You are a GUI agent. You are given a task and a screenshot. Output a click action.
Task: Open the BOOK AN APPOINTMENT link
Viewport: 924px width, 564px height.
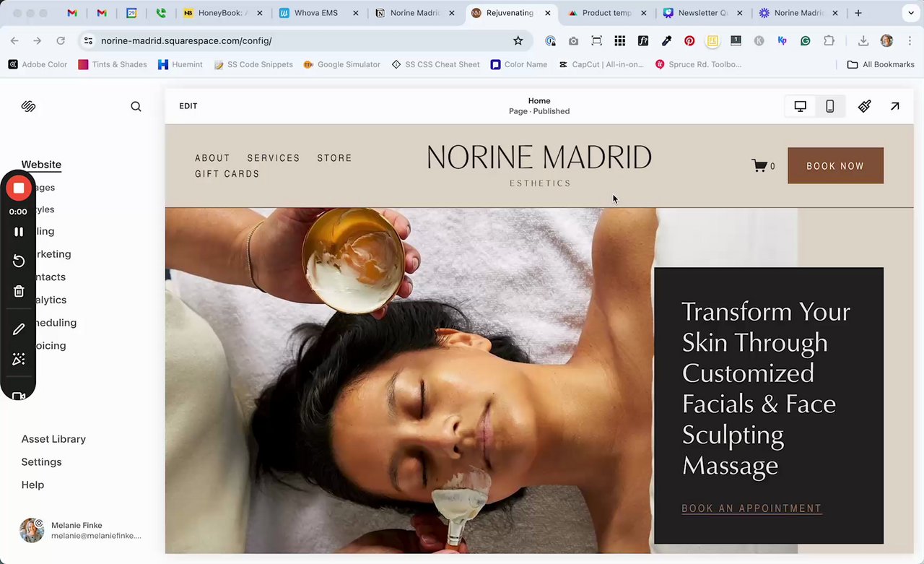751,508
